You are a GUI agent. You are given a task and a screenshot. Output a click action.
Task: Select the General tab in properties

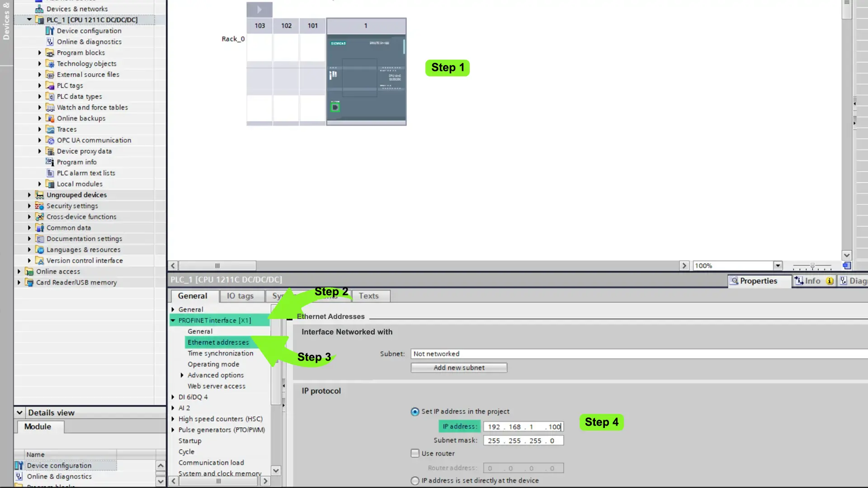pyautogui.click(x=193, y=296)
